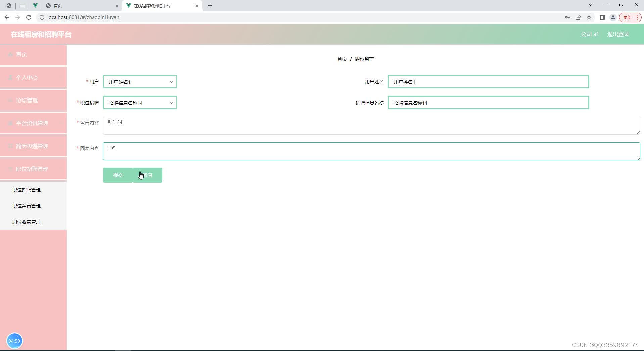Image resolution: width=644 pixels, height=351 pixels.
Task: Click the 用户姓名 text field
Action: click(488, 82)
